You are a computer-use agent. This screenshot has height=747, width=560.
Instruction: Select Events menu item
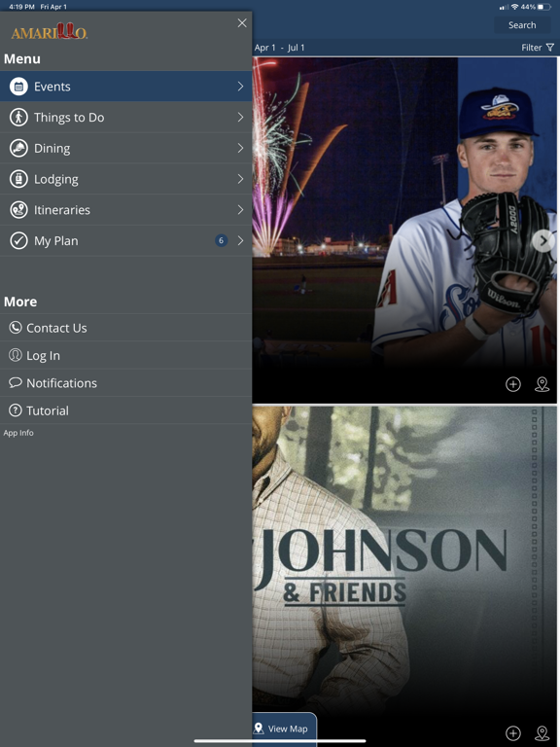coord(125,87)
